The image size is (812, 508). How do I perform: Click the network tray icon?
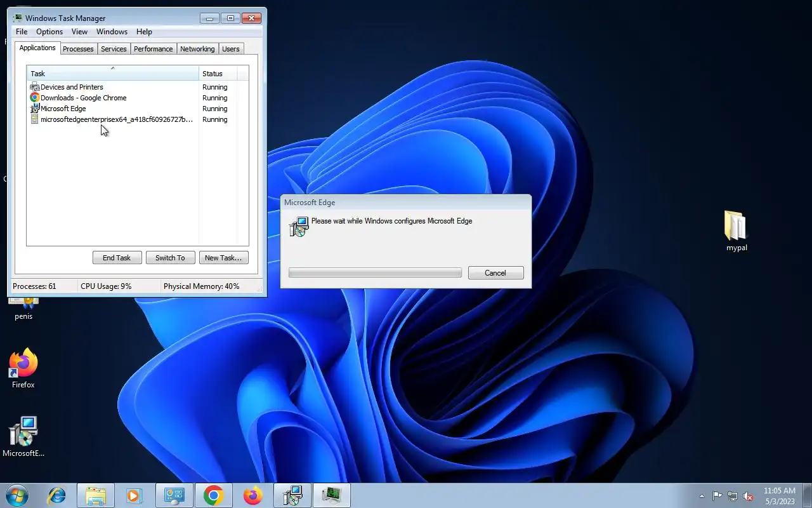(733, 496)
